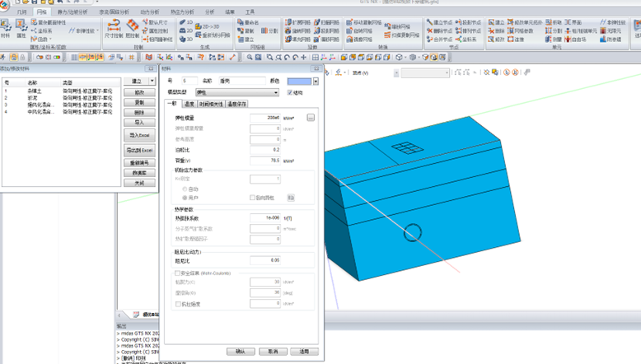This screenshot has width=641, height=364.
Task: Click the isometric cube view icon
Action: click(399, 58)
